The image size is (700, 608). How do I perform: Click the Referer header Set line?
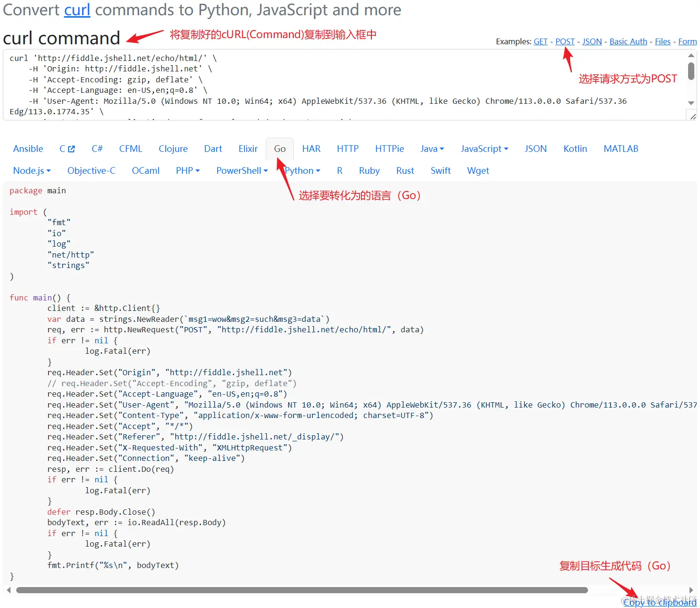point(195,437)
